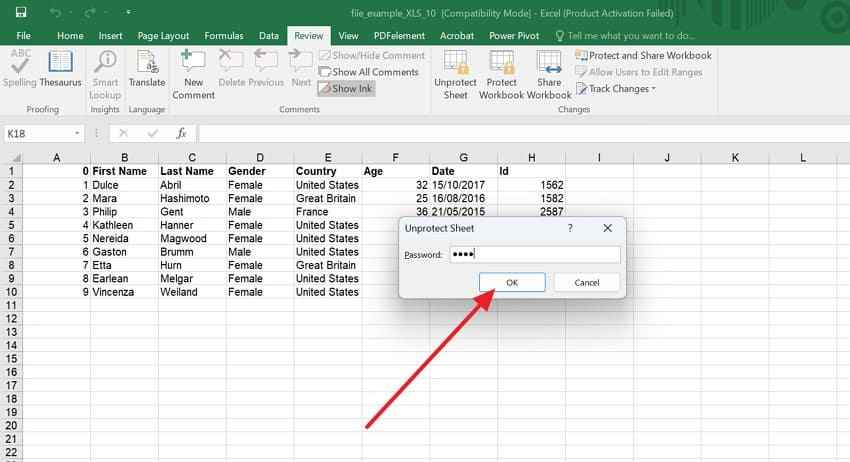This screenshot has width=850, height=462.
Task: Open the Power Pivot tab
Action: click(514, 36)
